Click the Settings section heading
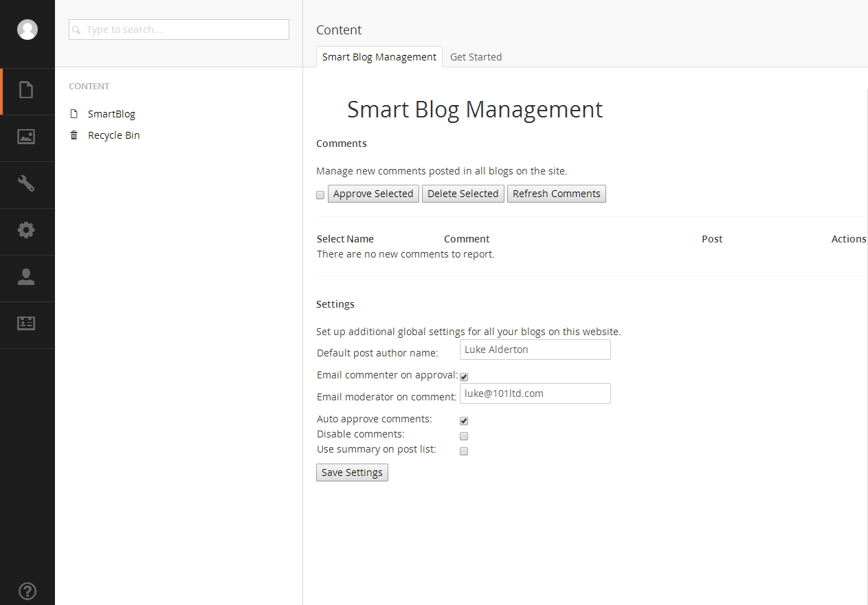Screen dimensions: 868x605 pyautogui.click(x=335, y=304)
